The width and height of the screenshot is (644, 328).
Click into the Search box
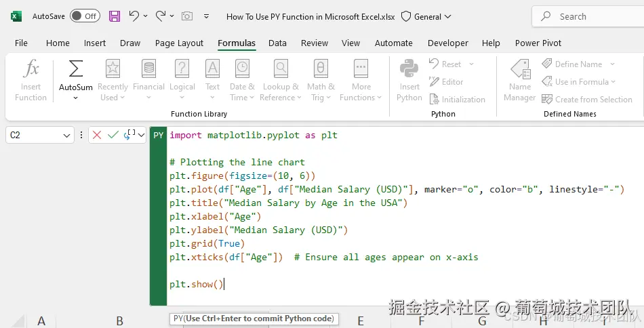[x=588, y=16]
